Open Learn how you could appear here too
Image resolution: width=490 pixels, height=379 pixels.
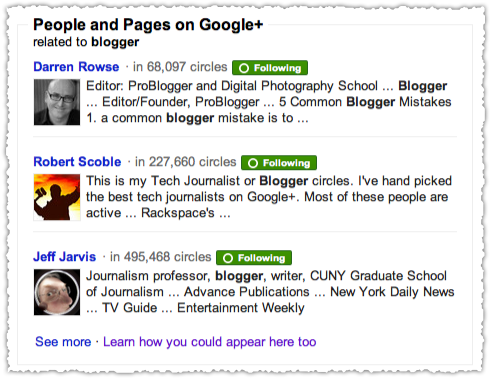point(210,342)
